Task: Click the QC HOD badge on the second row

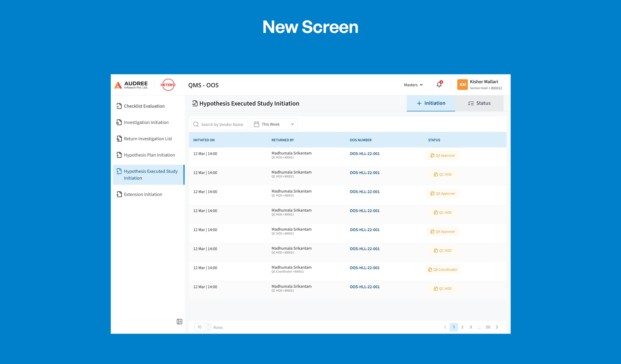Action: (x=443, y=174)
